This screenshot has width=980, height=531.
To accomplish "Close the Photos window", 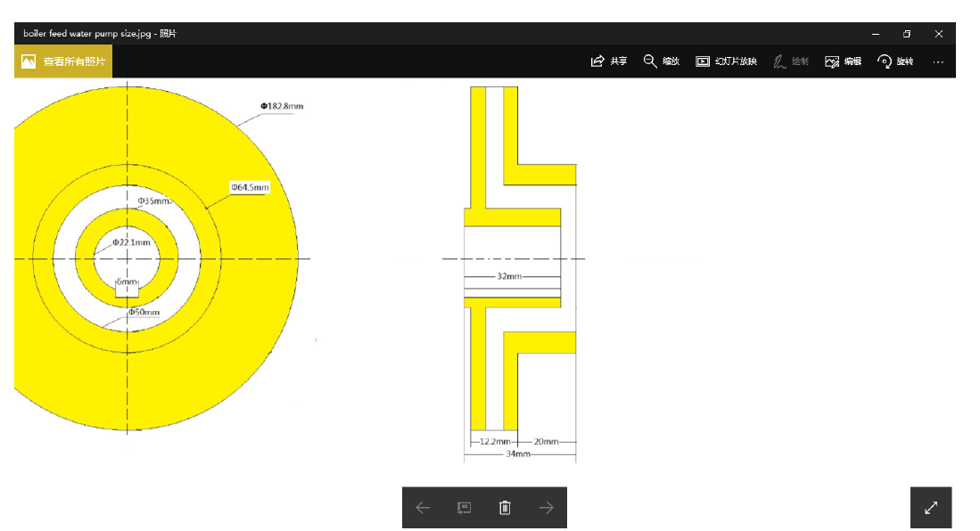I will (x=939, y=34).
